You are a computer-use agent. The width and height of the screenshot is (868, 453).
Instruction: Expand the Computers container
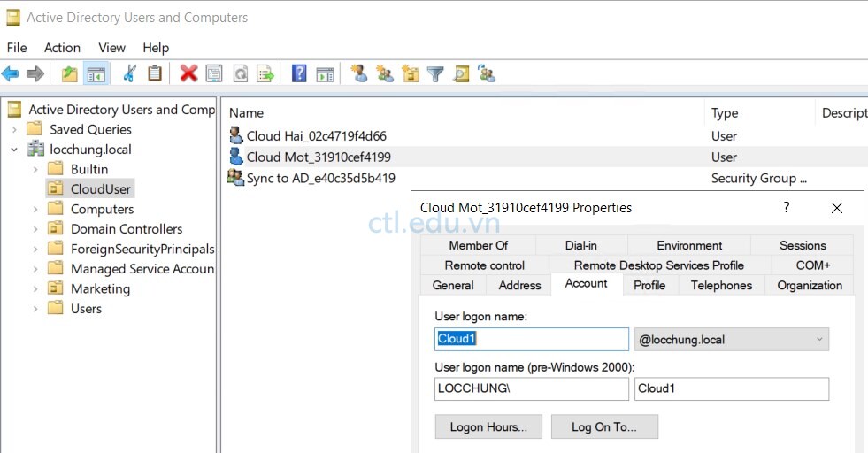(x=35, y=210)
